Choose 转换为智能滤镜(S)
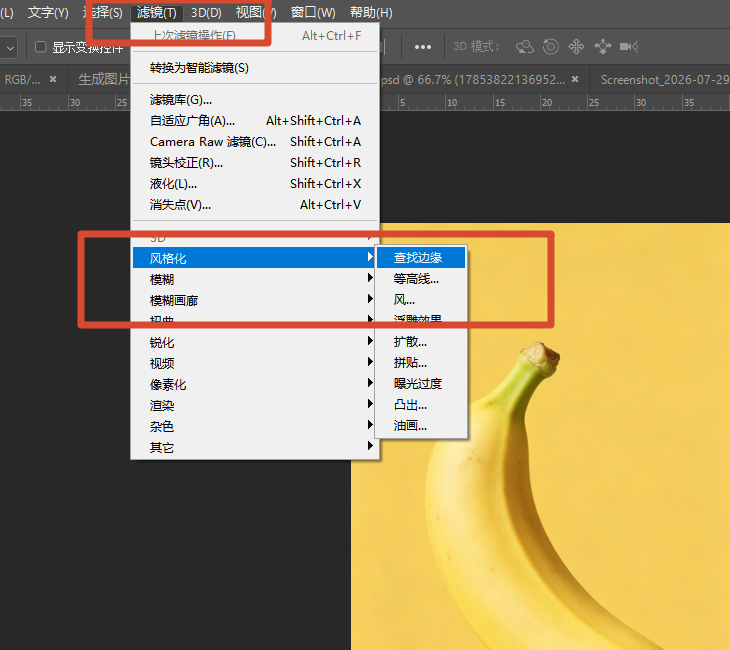Image resolution: width=730 pixels, height=650 pixels. (x=255, y=68)
